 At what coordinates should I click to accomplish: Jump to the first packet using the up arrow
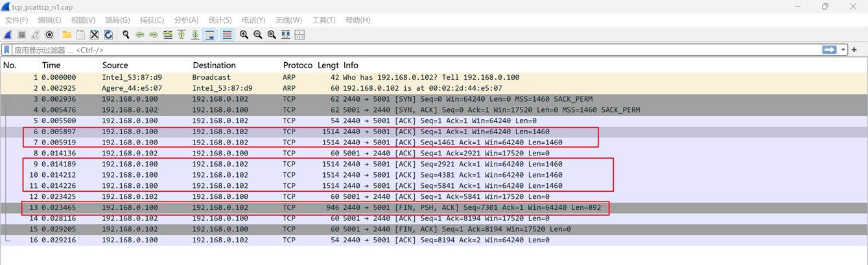(182, 35)
